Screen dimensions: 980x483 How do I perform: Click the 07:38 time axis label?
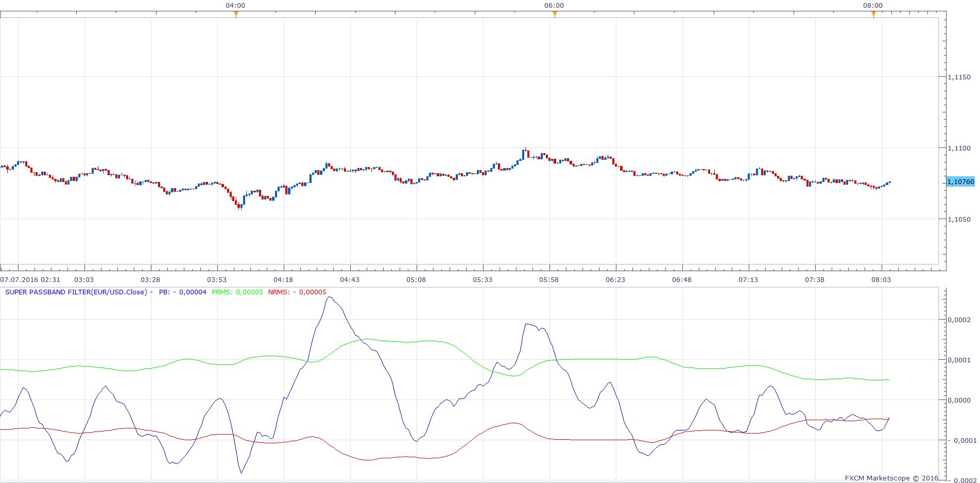tap(815, 280)
